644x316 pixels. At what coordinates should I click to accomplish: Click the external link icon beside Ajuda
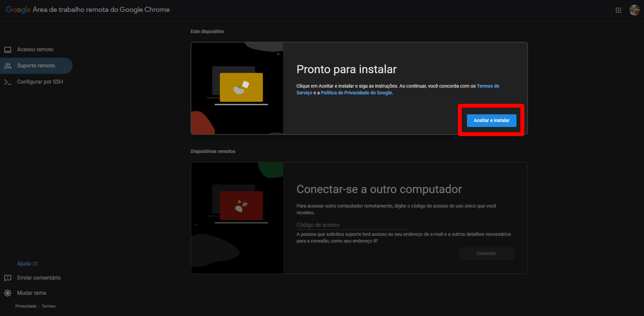coord(35,264)
